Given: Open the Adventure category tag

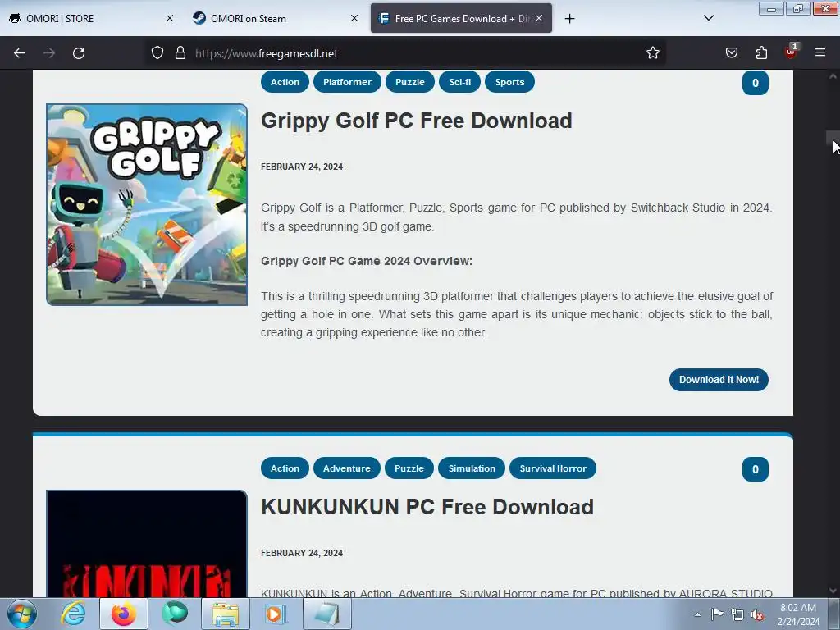Looking at the screenshot, I should [347, 468].
